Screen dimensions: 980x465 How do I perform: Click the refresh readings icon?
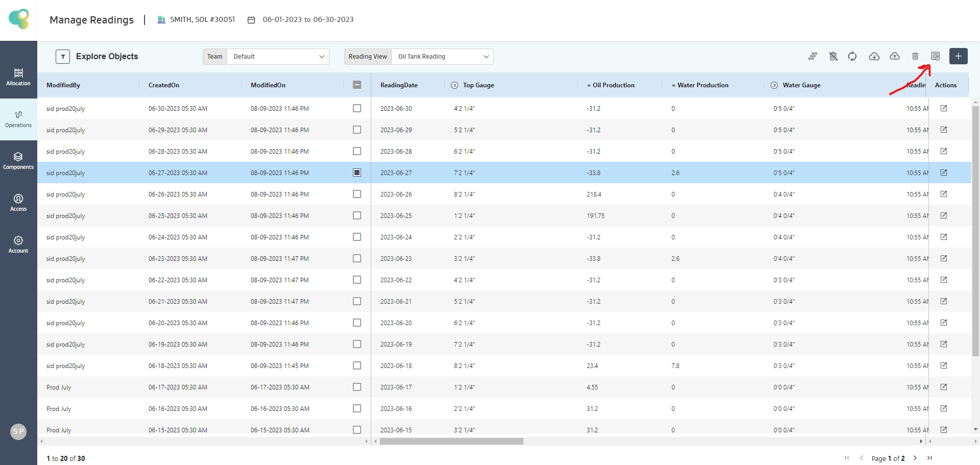click(852, 56)
